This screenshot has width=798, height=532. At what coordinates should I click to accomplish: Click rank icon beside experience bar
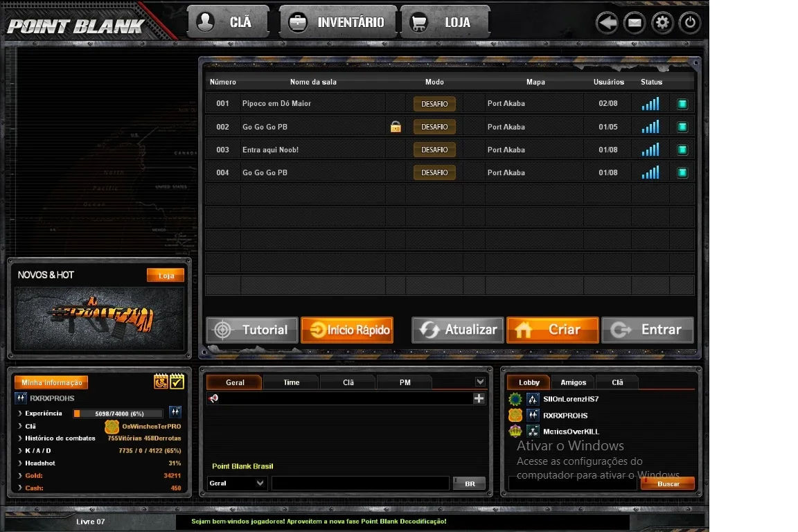point(175,411)
